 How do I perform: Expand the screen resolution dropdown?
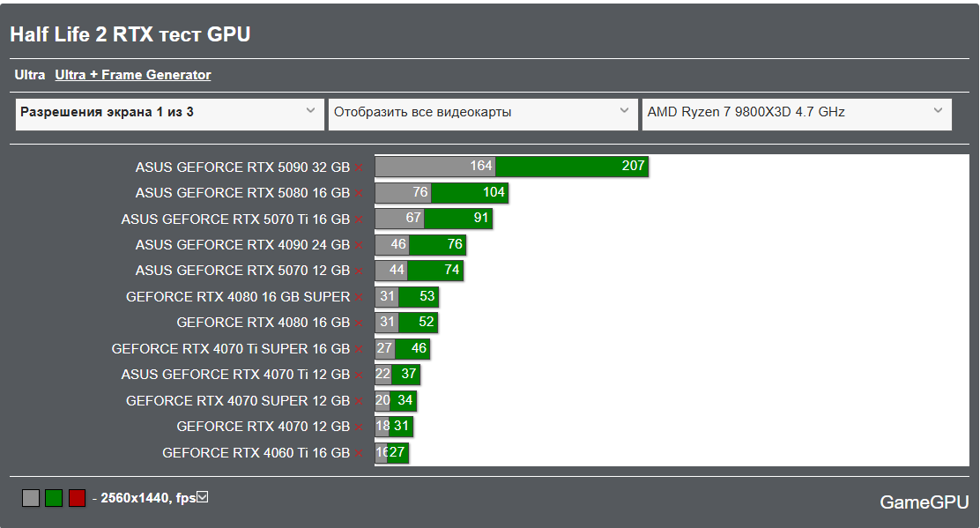click(169, 115)
